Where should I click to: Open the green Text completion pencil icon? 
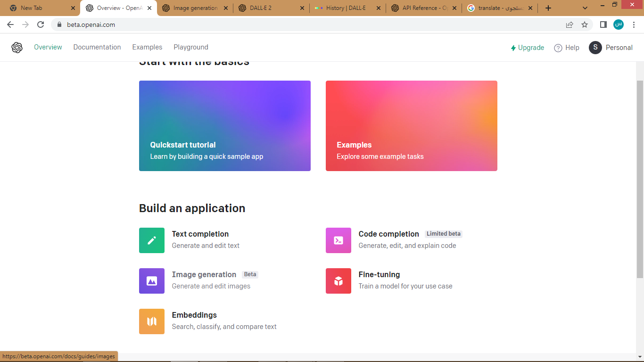[x=152, y=240]
